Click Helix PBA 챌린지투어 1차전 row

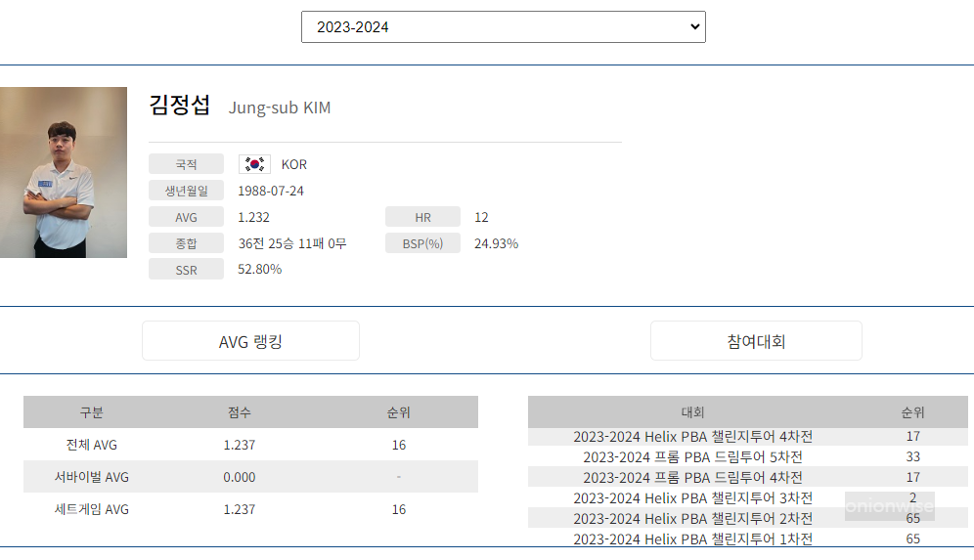(748, 538)
